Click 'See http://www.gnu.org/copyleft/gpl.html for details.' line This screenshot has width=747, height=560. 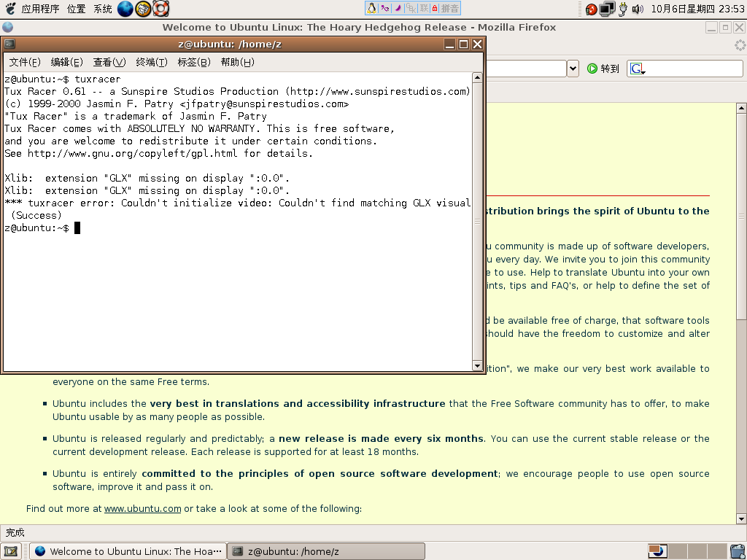point(158,153)
